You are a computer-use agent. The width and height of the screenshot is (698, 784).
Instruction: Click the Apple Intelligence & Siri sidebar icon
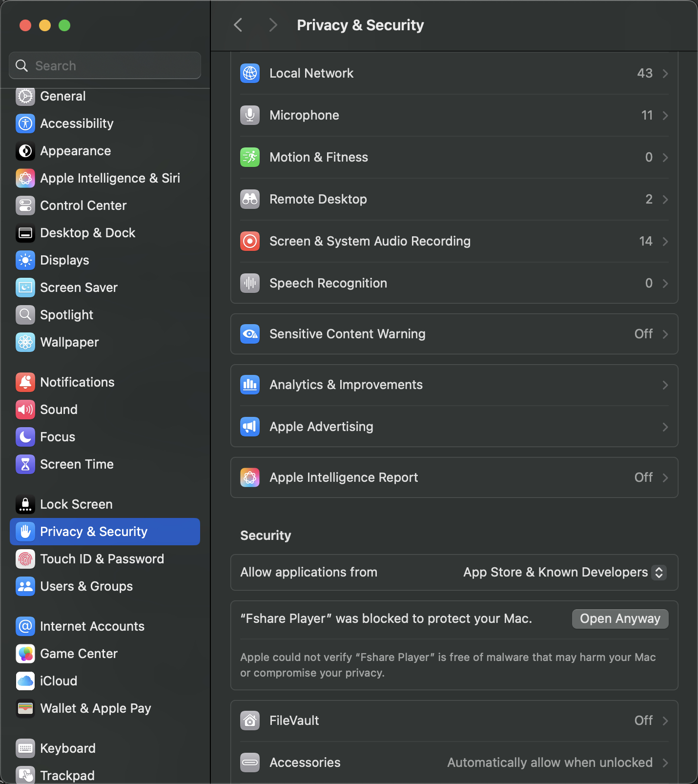coord(25,178)
